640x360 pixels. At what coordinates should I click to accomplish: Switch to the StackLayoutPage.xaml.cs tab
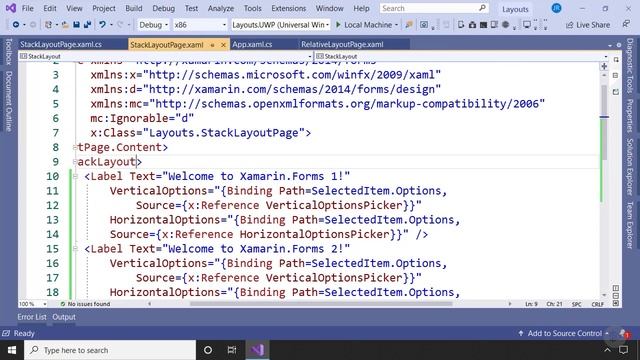(61, 44)
